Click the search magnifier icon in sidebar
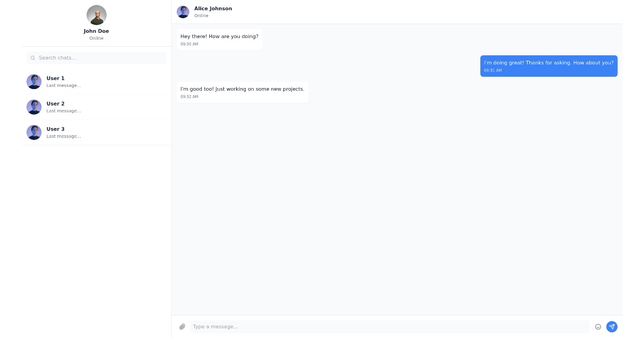 [x=33, y=57]
